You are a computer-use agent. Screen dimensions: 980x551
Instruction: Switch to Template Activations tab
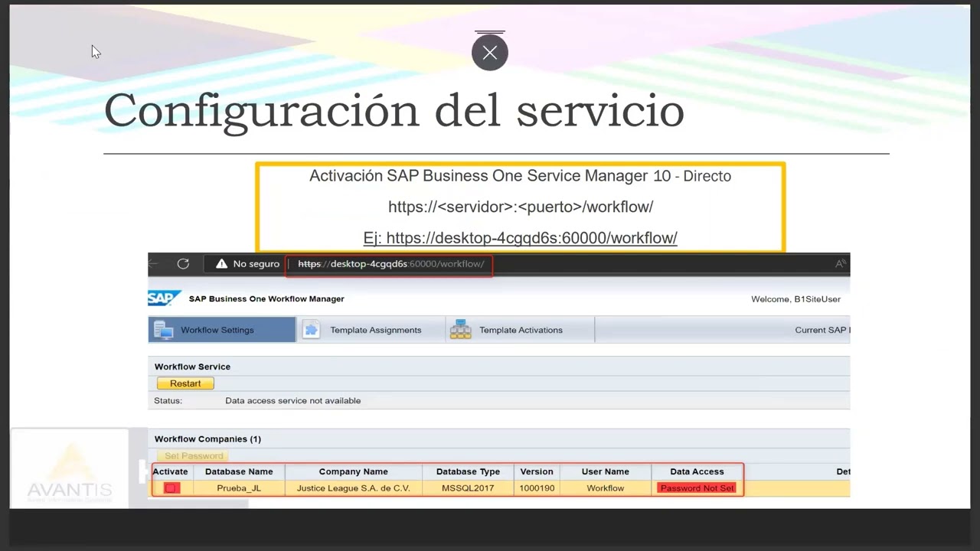(520, 330)
